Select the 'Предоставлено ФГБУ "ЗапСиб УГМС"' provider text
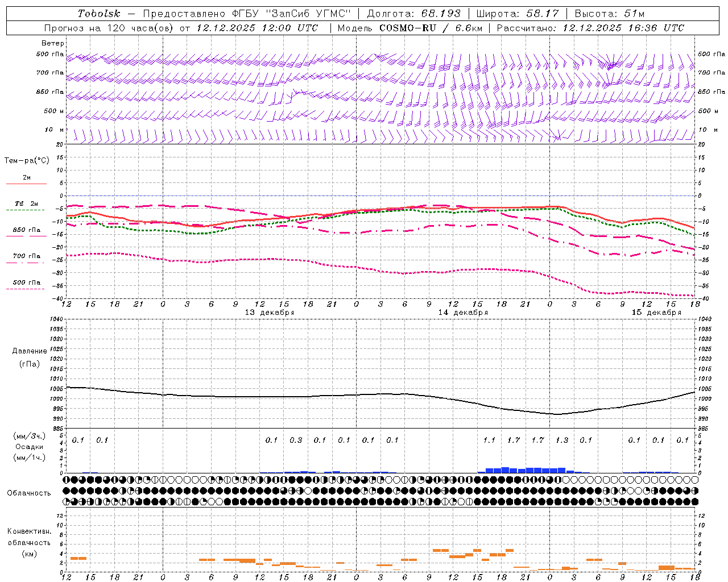The width and height of the screenshot is (728, 582). [x=247, y=14]
